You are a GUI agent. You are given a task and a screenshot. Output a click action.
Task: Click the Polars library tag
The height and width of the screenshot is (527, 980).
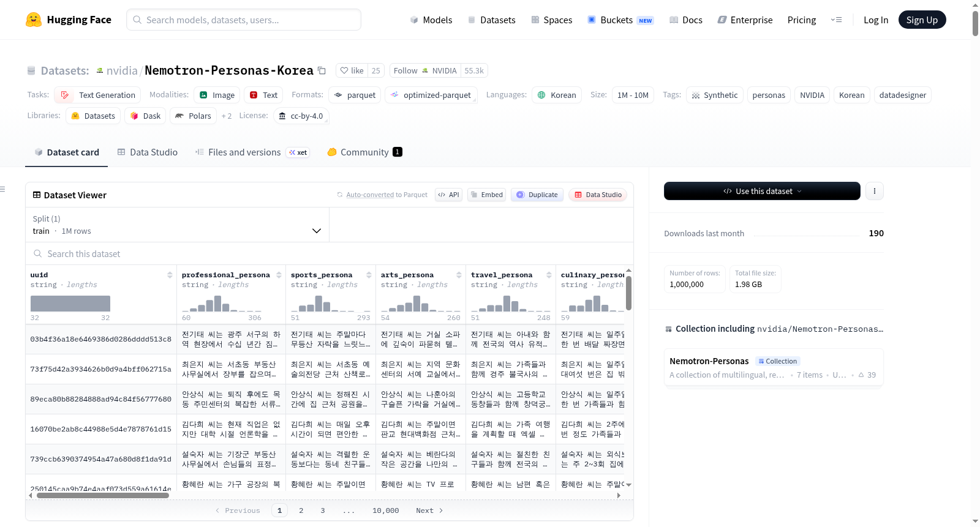pos(193,116)
